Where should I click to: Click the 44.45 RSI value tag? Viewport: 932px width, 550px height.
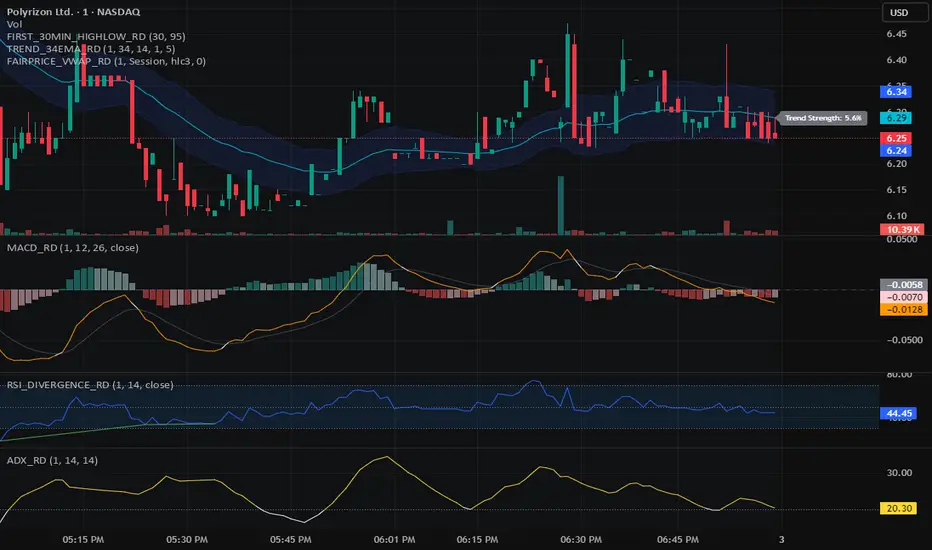coord(896,411)
